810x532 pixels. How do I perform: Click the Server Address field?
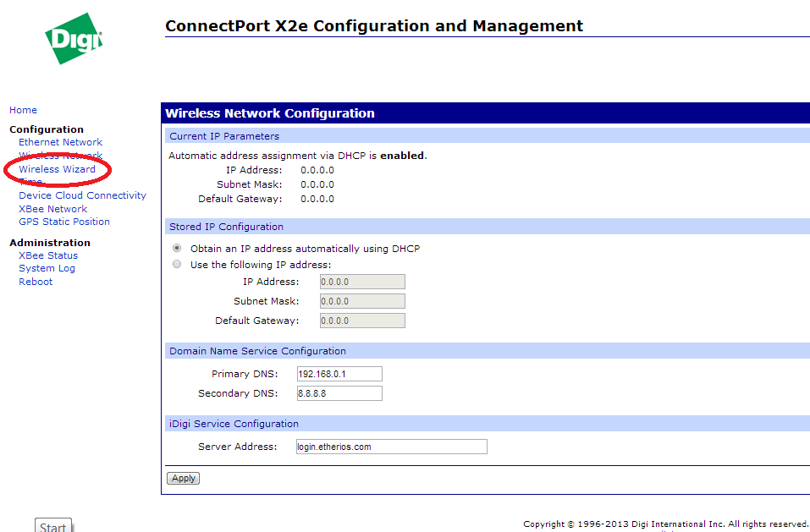tap(390, 447)
